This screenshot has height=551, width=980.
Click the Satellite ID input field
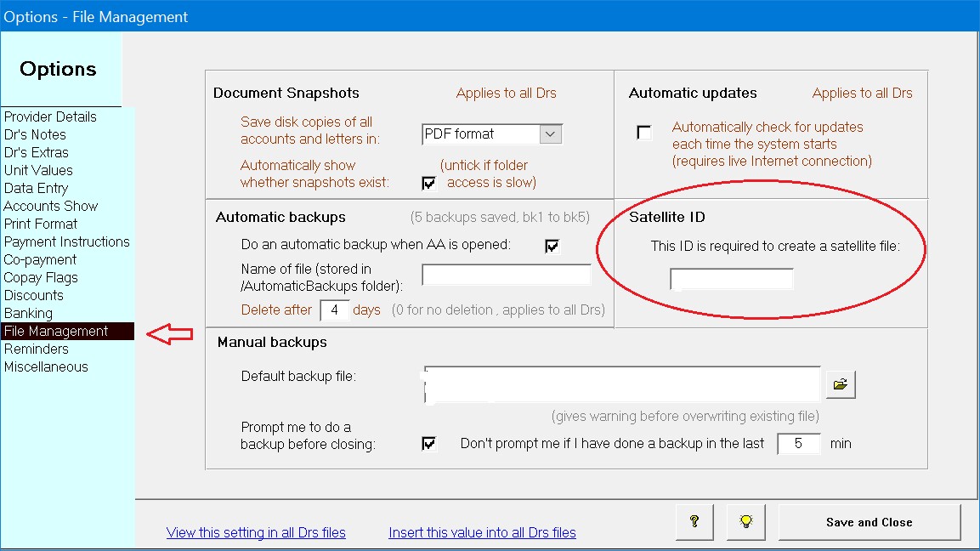pyautogui.click(x=732, y=279)
